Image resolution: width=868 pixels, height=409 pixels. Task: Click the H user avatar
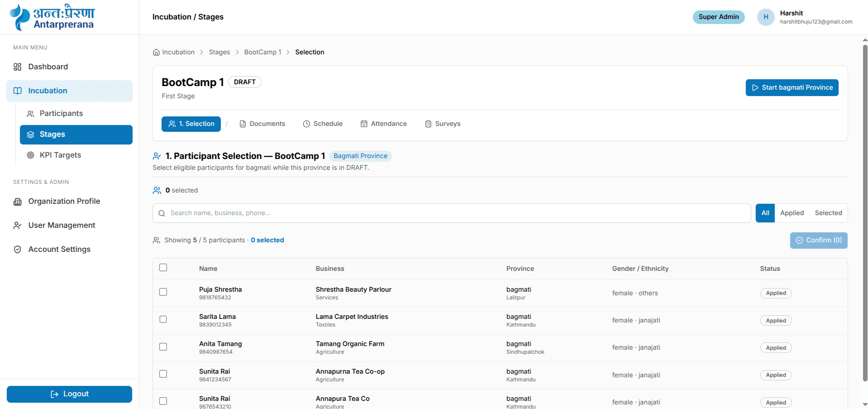[766, 17]
